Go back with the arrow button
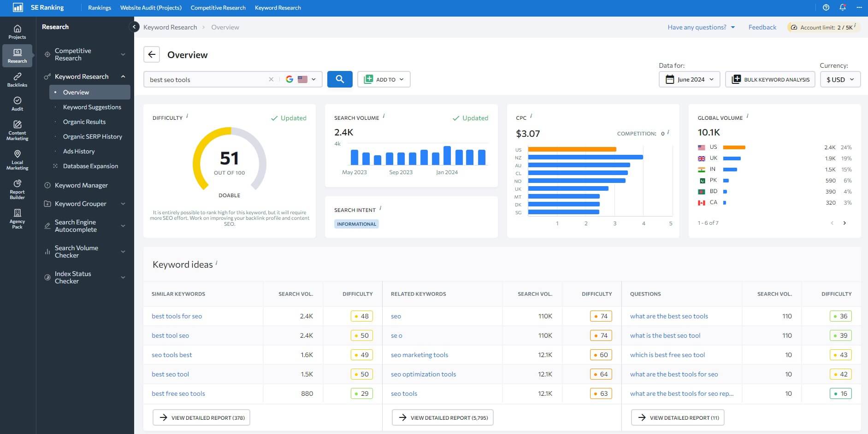 coord(152,54)
